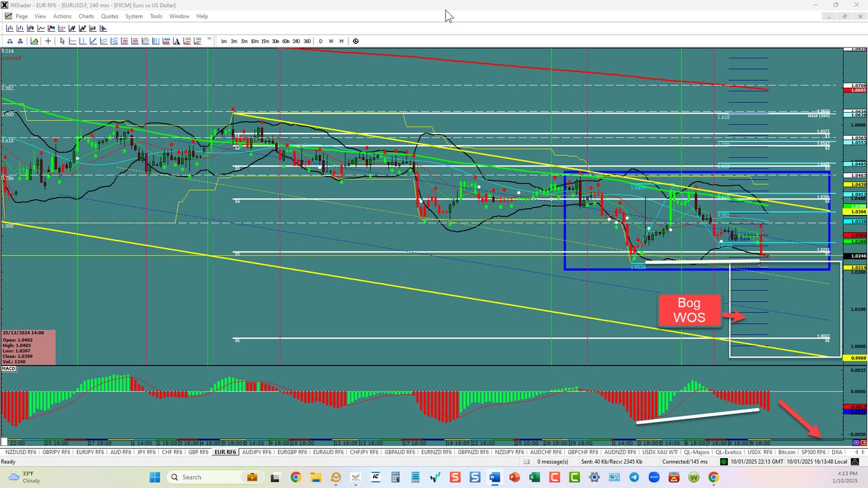Click the alert triangle icon in status bar
868x488 pixels.
[855, 461]
